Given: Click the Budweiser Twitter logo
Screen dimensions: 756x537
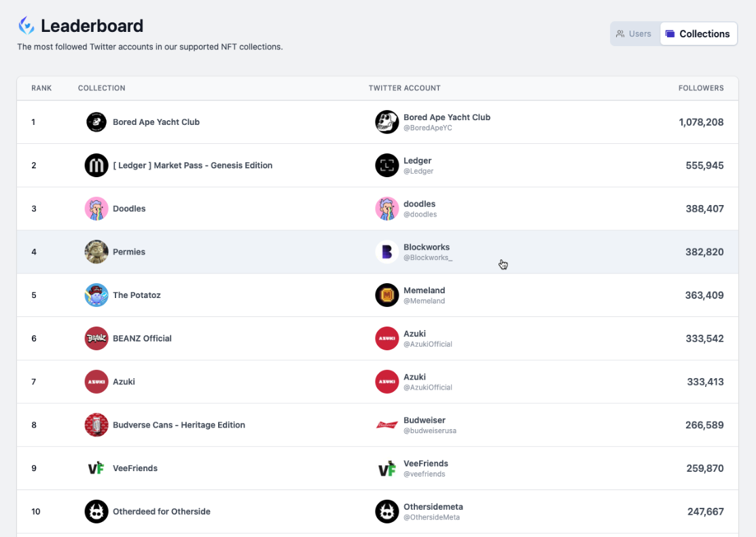Looking at the screenshot, I should 387,425.
